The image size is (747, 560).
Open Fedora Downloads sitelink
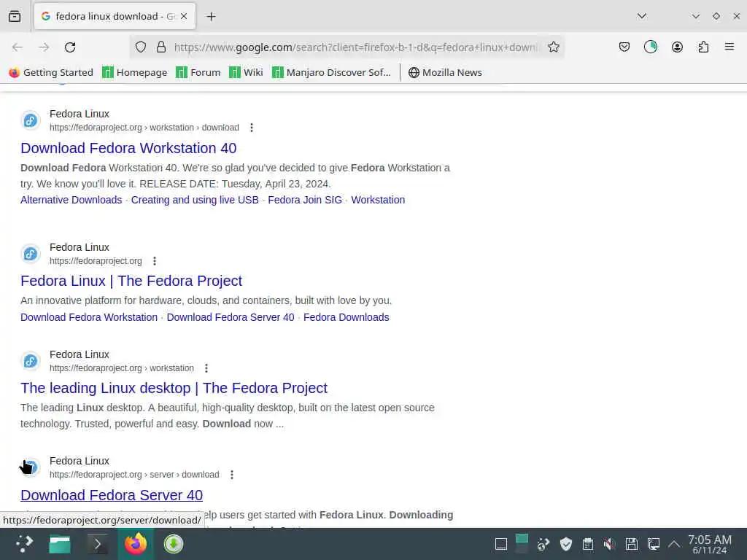347,317
